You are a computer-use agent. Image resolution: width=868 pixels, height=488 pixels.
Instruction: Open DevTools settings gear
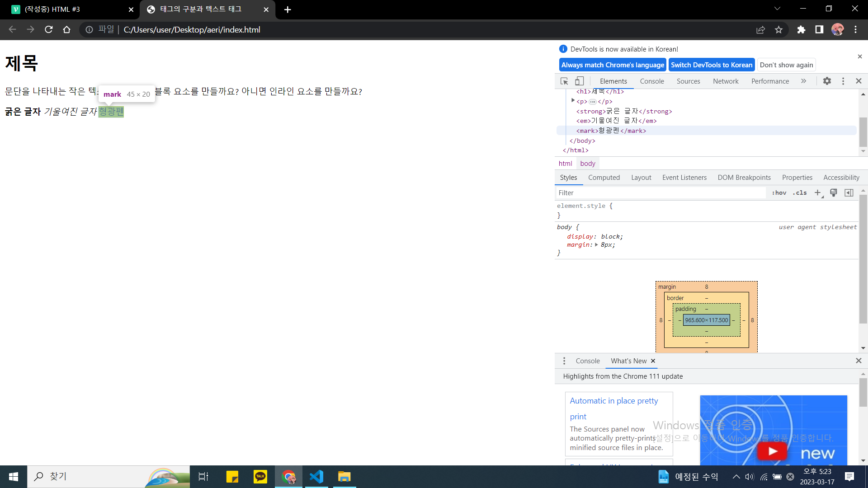tap(827, 81)
